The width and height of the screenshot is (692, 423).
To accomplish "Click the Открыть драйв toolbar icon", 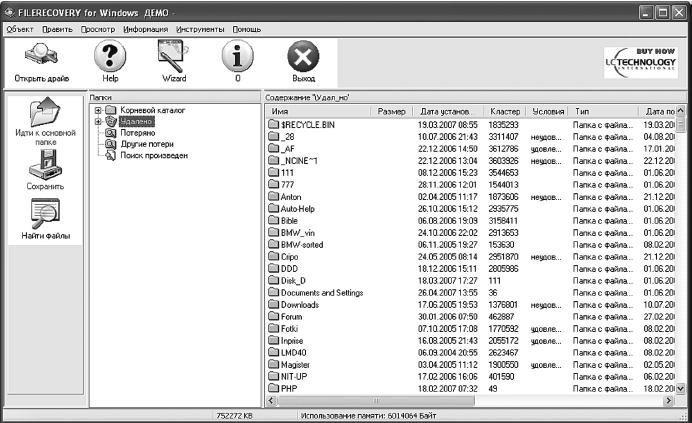I will coord(41,56).
